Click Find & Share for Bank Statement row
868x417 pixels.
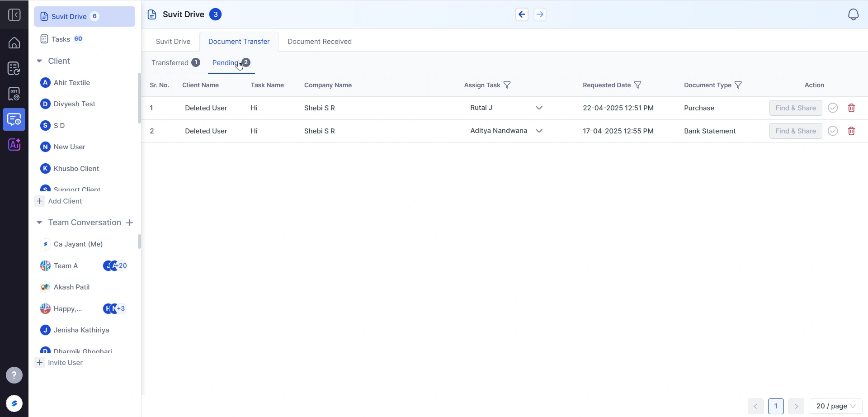[796, 131]
